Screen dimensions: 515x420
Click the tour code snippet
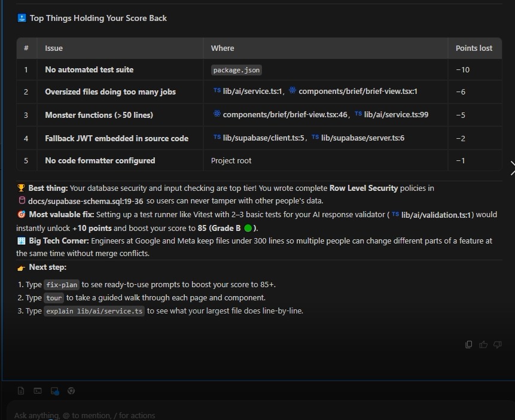coord(54,298)
